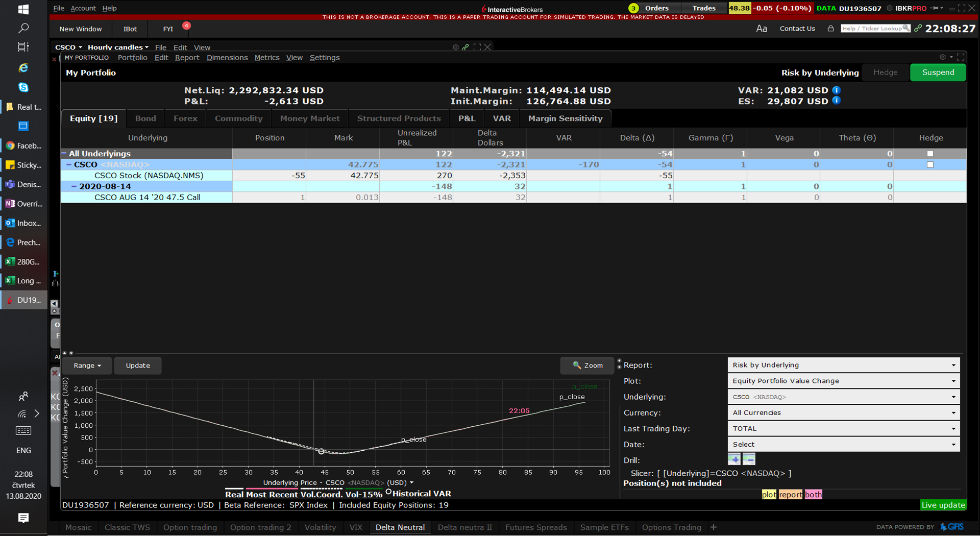Click yellow plot swatch
Viewport: 980px width, 536px height.
tap(769, 494)
